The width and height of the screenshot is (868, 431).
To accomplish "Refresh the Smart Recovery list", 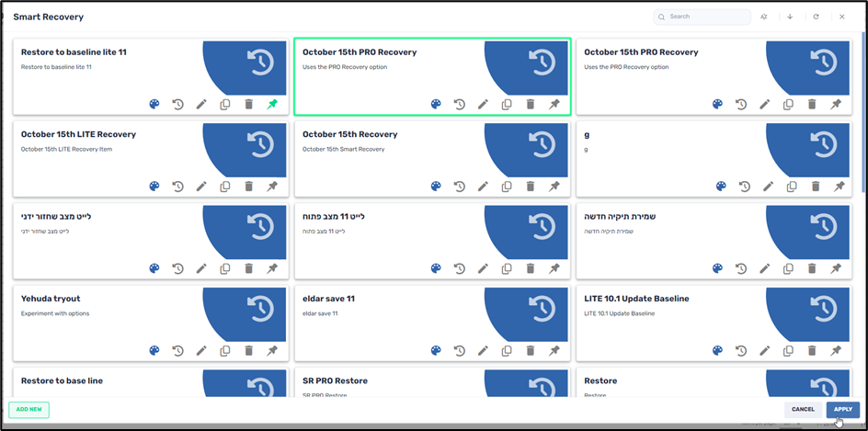I will [816, 17].
